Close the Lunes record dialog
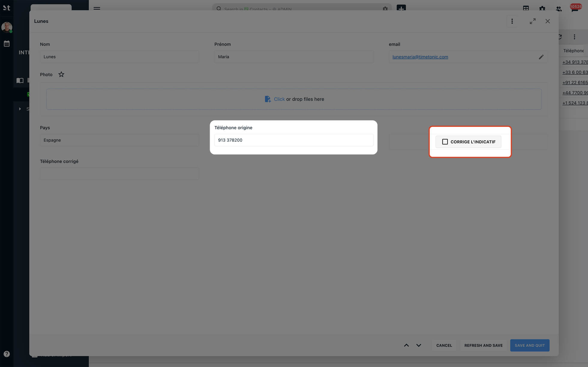588x367 pixels. pos(547,21)
